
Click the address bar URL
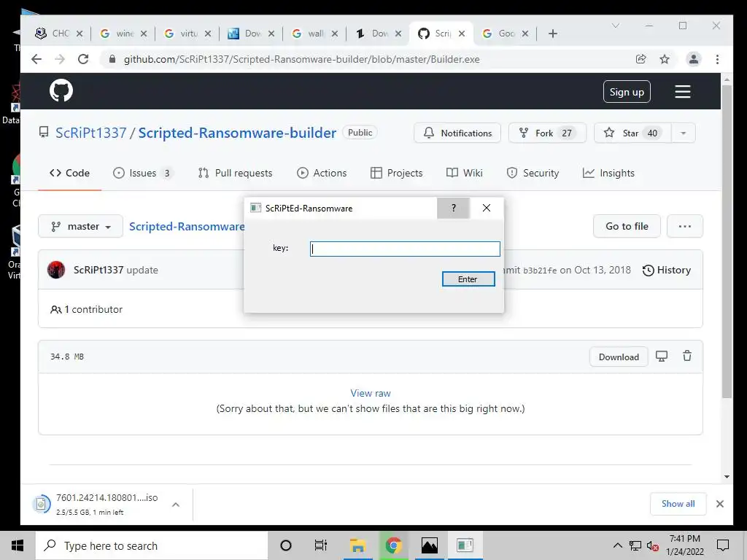click(x=301, y=59)
